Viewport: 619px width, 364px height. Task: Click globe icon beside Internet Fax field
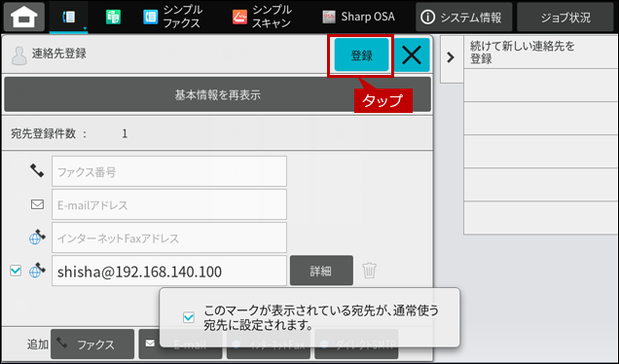[x=37, y=237]
